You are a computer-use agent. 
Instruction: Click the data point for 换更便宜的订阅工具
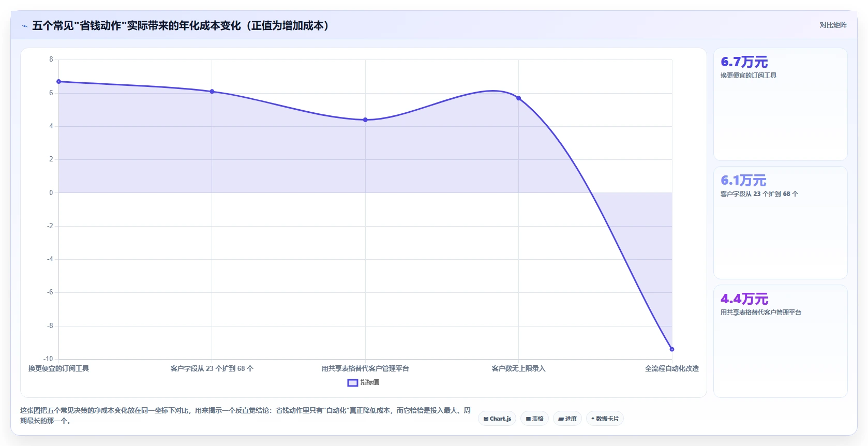pos(58,82)
